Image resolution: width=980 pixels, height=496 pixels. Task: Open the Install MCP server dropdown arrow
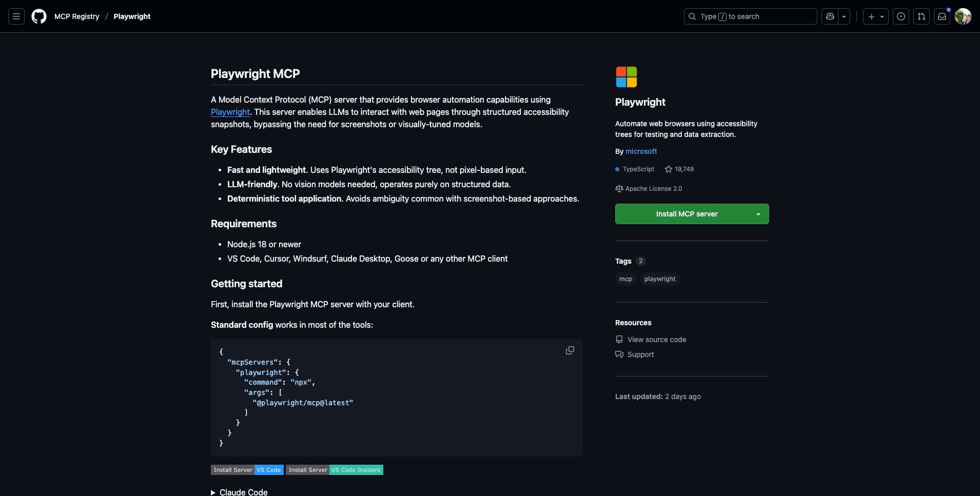(758, 214)
